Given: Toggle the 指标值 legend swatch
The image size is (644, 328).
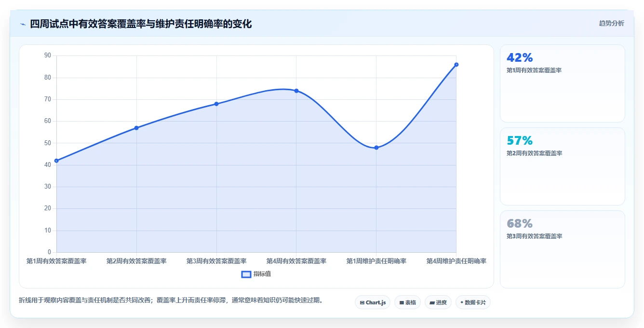Looking at the screenshot, I should (246, 274).
